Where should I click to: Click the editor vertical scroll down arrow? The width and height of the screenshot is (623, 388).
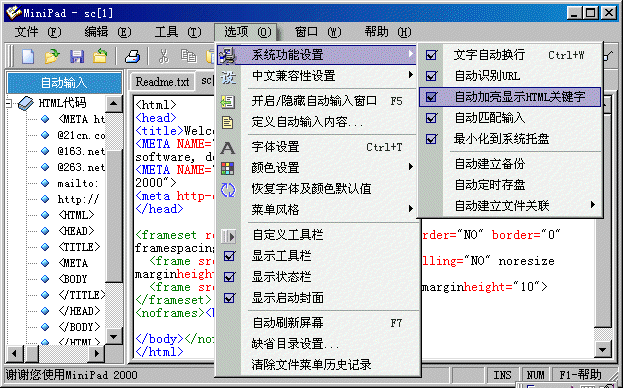click(x=602, y=349)
